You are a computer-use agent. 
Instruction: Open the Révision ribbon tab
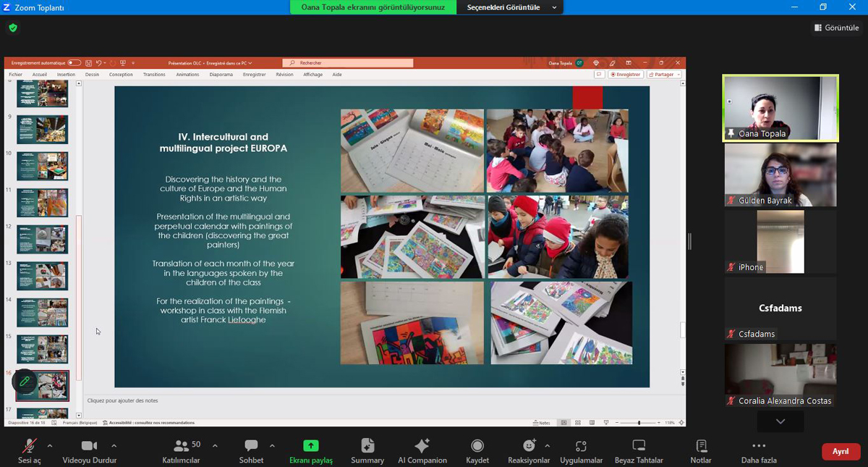pyautogui.click(x=284, y=75)
